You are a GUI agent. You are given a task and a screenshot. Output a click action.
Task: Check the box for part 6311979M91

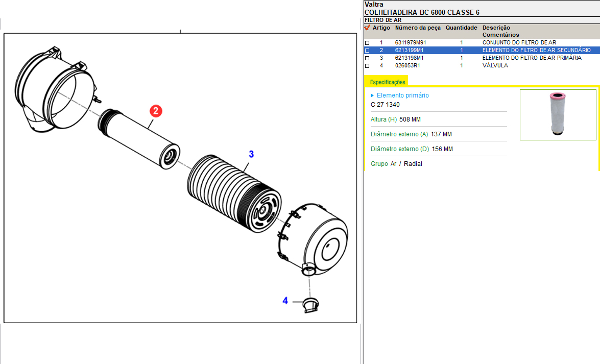367,43
